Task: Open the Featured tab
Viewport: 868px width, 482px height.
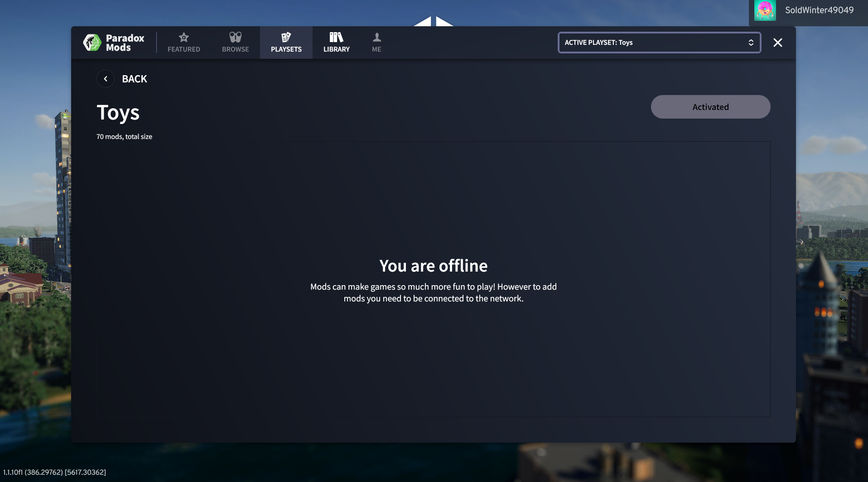Action: 183,43
